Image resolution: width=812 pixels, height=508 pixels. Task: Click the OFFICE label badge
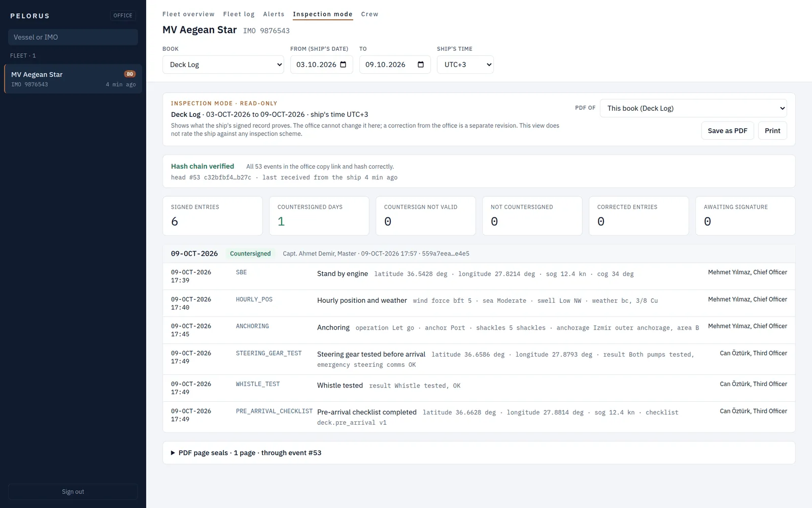tap(123, 16)
